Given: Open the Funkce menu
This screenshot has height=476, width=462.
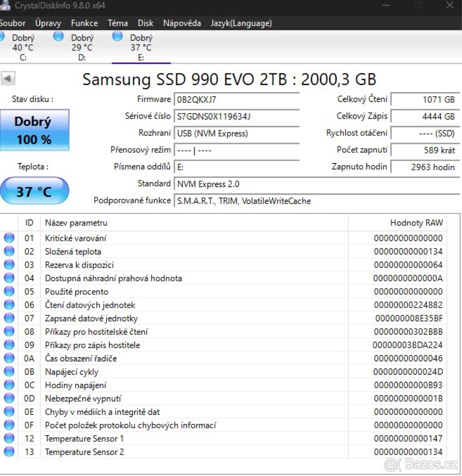Looking at the screenshot, I should point(84,23).
